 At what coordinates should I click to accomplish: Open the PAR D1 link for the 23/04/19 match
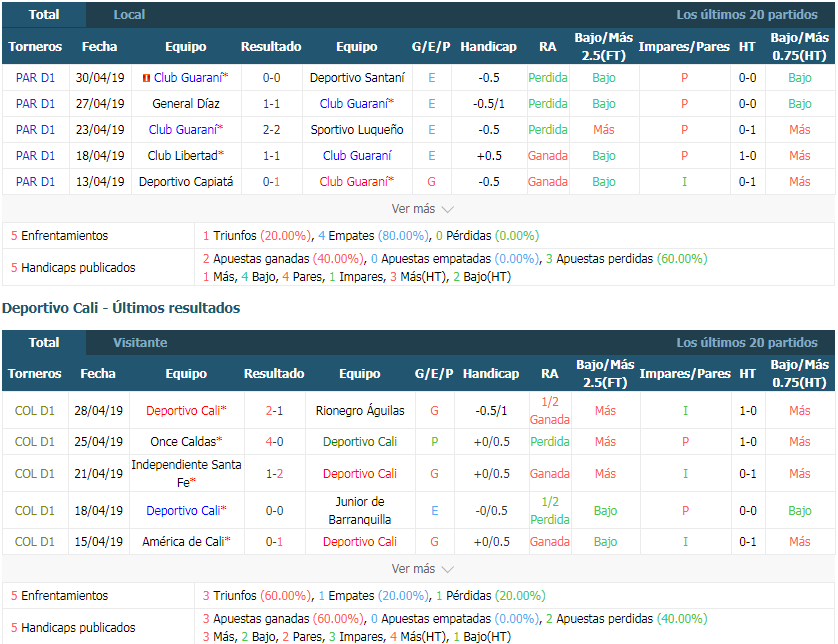35,130
